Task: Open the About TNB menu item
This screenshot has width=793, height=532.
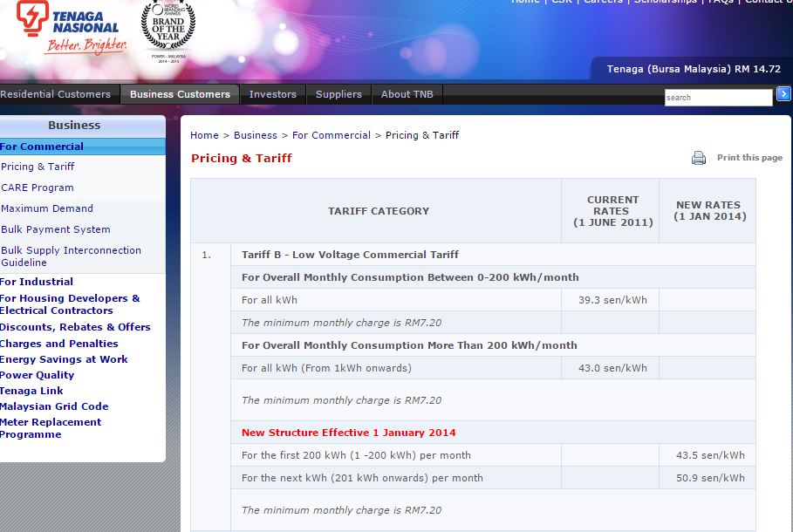Action: (x=407, y=94)
